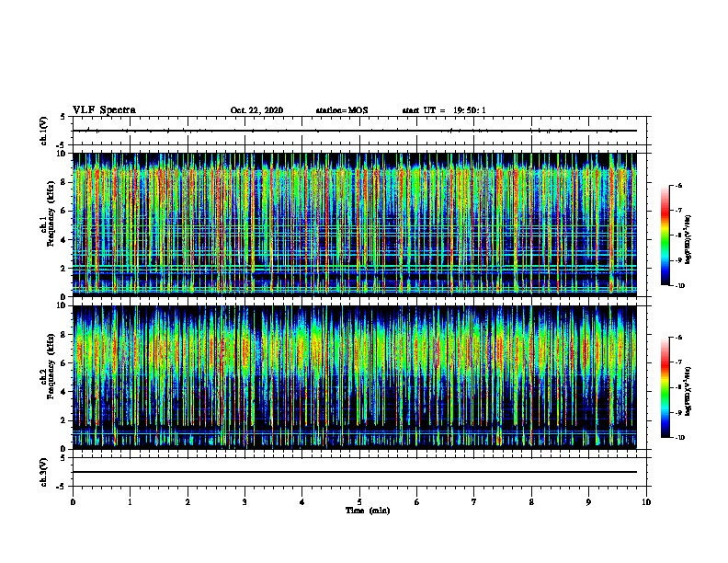This screenshot has height=563, width=728.
Task: Click the '2' kHz tick of ch.2 spectrogram
Action: tap(63, 420)
